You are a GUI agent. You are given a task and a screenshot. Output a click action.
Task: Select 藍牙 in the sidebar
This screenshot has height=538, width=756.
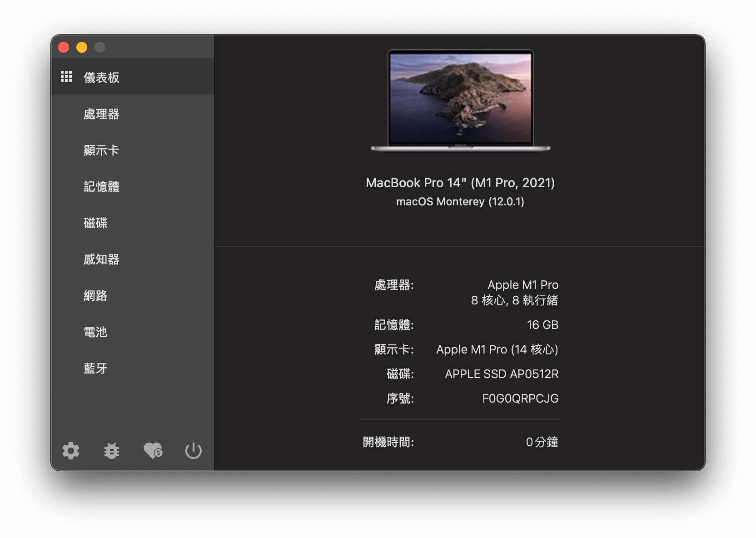95,369
